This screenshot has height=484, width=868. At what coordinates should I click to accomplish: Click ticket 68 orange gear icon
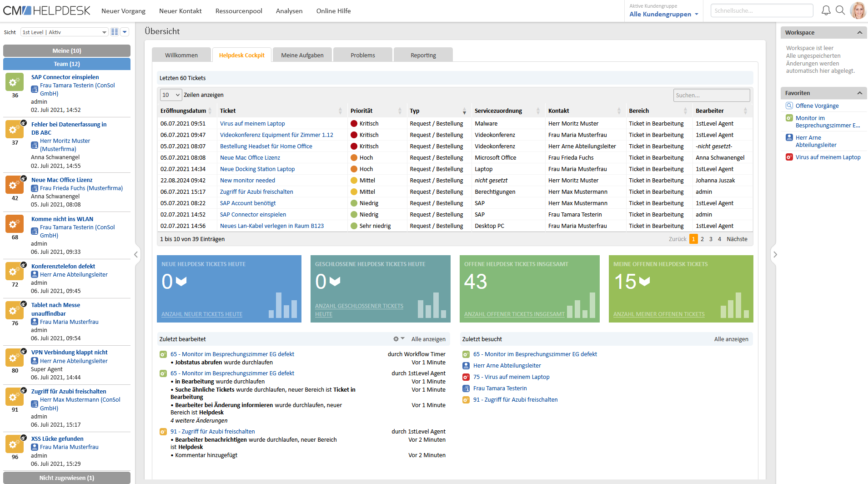tap(15, 224)
